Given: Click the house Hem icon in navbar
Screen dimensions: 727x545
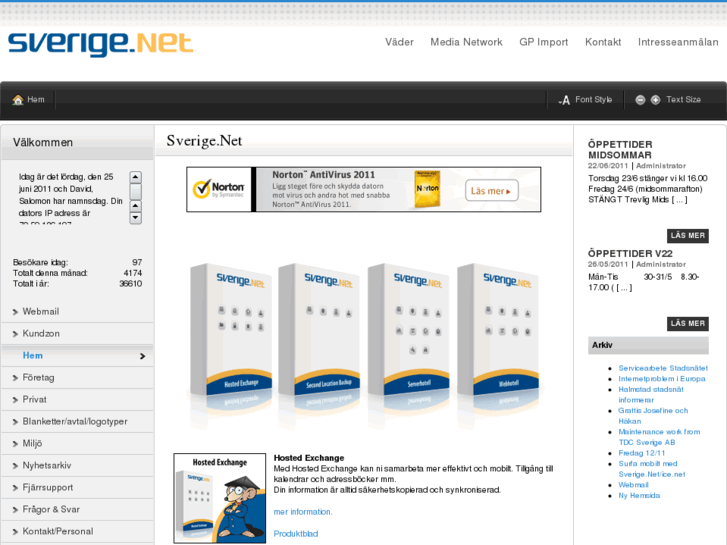Looking at the screenshot, I should coord(18,100).
